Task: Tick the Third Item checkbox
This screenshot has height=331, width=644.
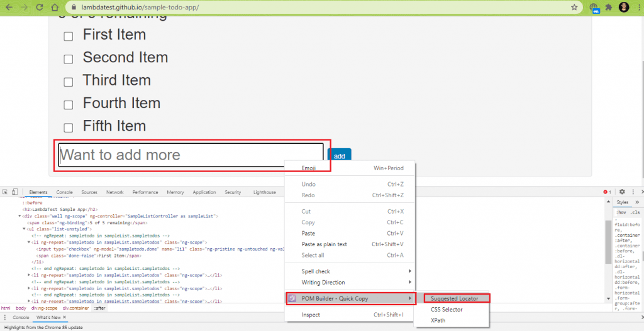Action: pyautogui.click(x=69, y=82)
